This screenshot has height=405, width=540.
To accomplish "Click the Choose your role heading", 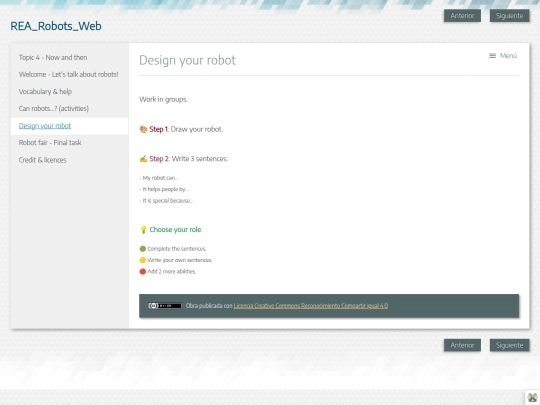I will tap(176, 230).
